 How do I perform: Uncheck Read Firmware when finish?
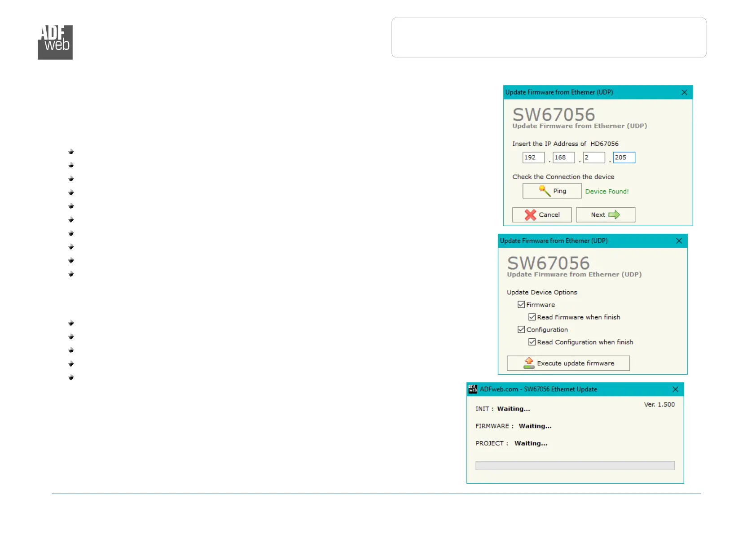point(532,317)
